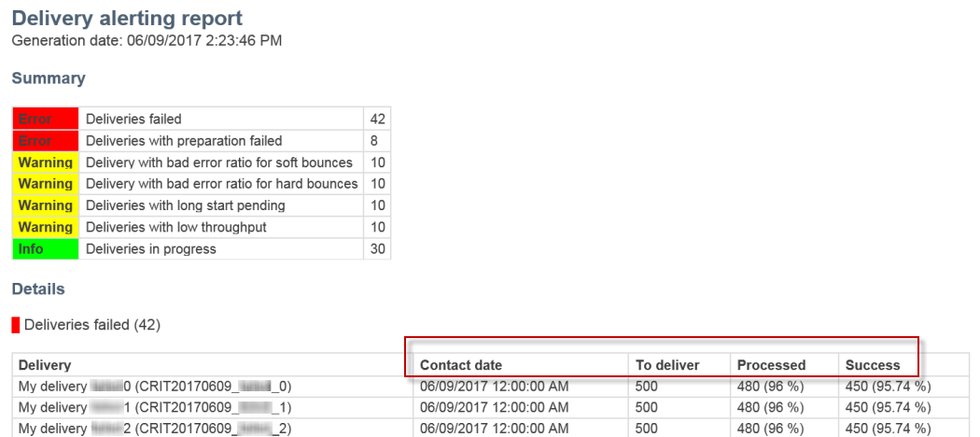Click the Success column header
980x437 pixels.
coord(873,365)
